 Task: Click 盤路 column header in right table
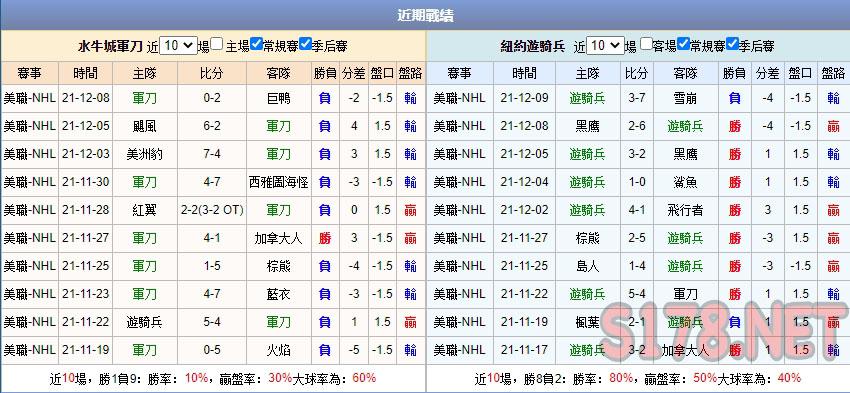[833, 73]
